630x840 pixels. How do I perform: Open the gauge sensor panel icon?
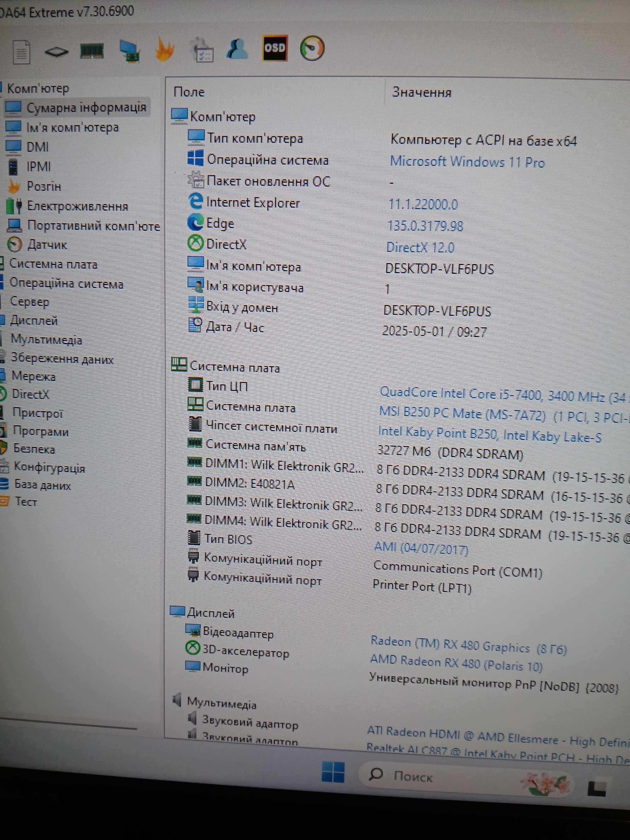point(312,49)
